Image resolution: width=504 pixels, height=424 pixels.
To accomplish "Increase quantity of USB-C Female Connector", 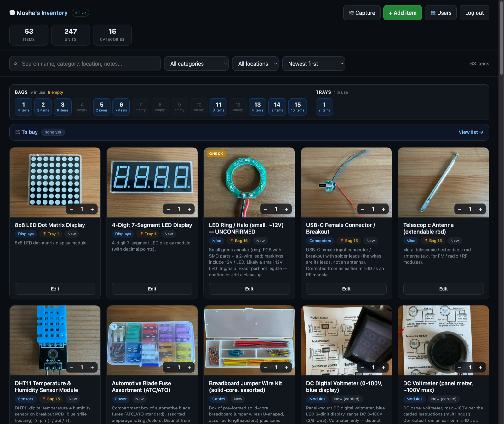I will 383,209.
